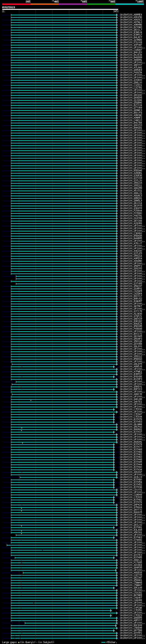Select hit UniRef100_Q86ER5

[131, 618]
